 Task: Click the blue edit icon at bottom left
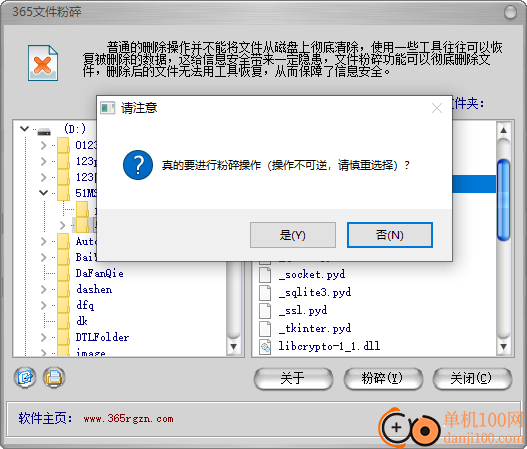click(x=25, y=378)
